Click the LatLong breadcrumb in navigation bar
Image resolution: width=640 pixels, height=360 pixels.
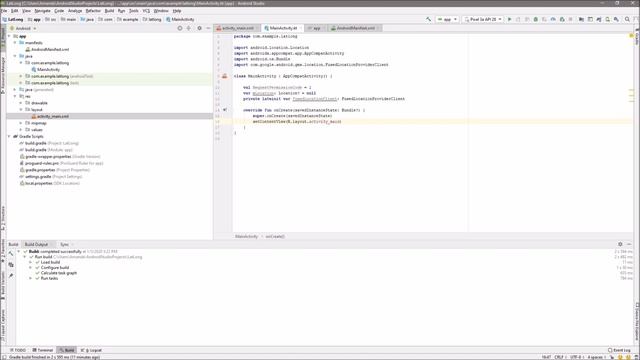tap(13, 19)
